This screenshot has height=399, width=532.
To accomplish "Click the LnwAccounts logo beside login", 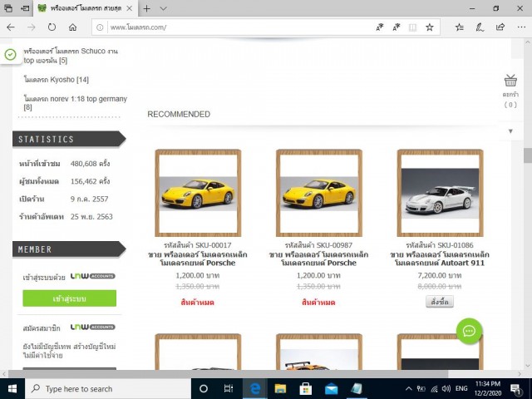I will [93, 276].
